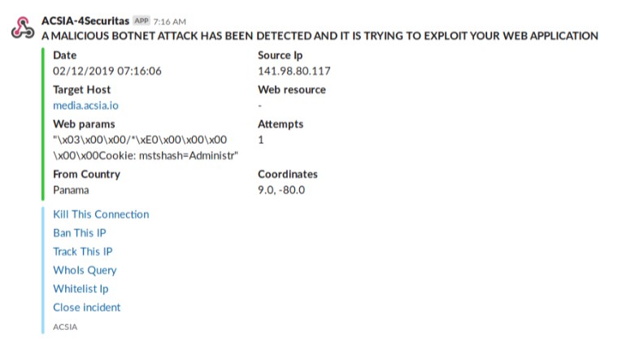Click the botnet attack alert headline
This screenshot has height=343, width=644.
(x=320, y=36)
